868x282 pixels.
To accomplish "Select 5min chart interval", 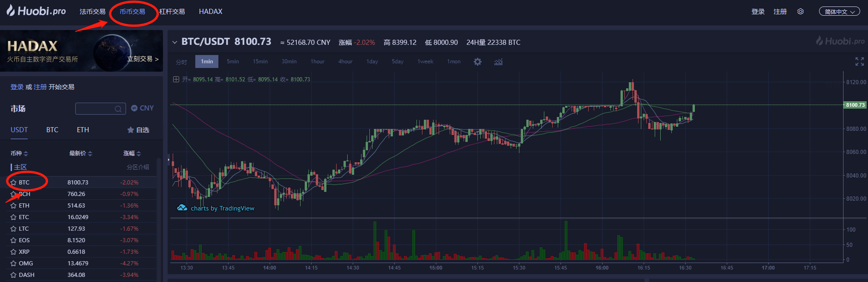I will [233, 61].
